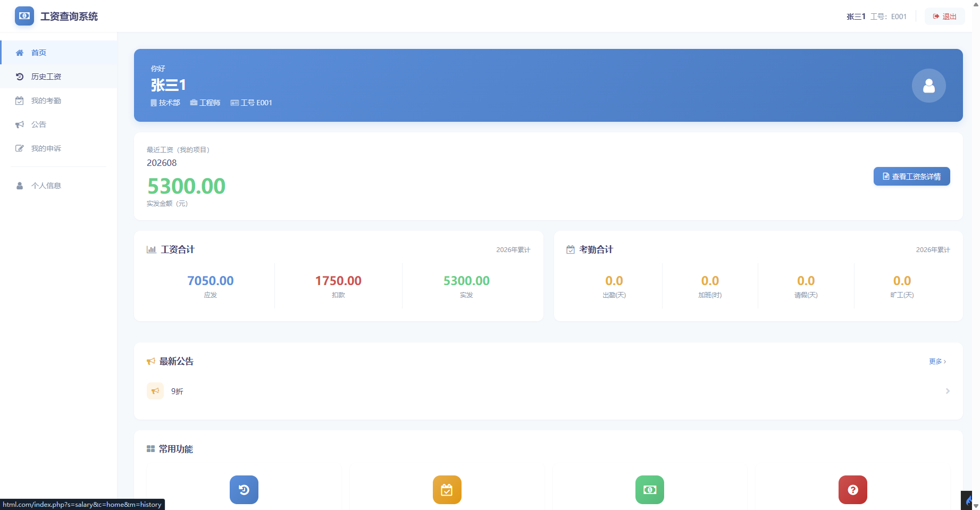Click the 退出 logout button
Image resolution: width=980 pixels, height=510 pixels.
coord(944,16)
